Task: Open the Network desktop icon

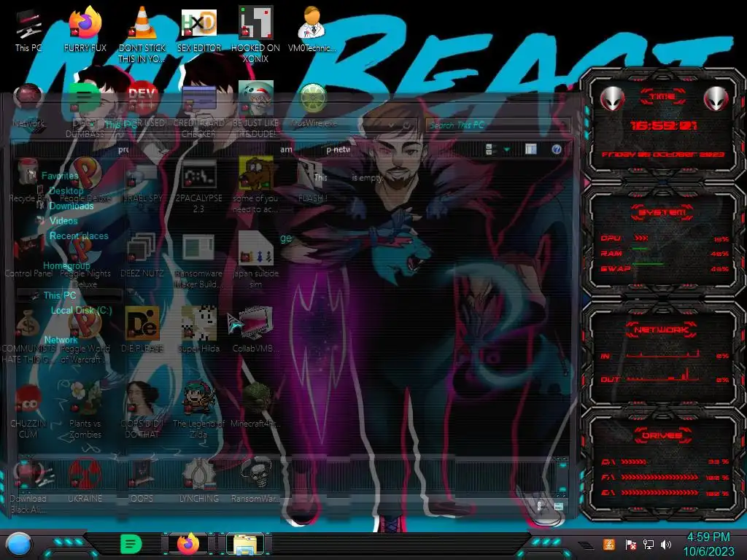Action: [28, 106]
